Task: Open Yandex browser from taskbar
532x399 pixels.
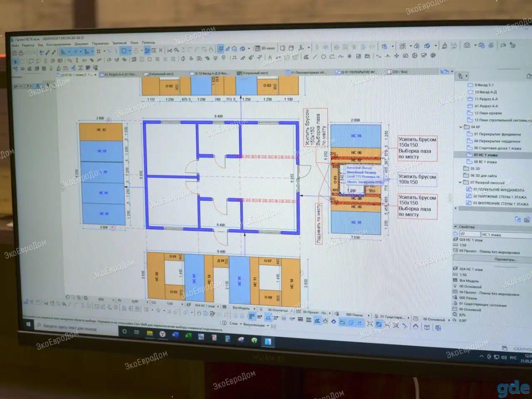Action: pos(162,334)
